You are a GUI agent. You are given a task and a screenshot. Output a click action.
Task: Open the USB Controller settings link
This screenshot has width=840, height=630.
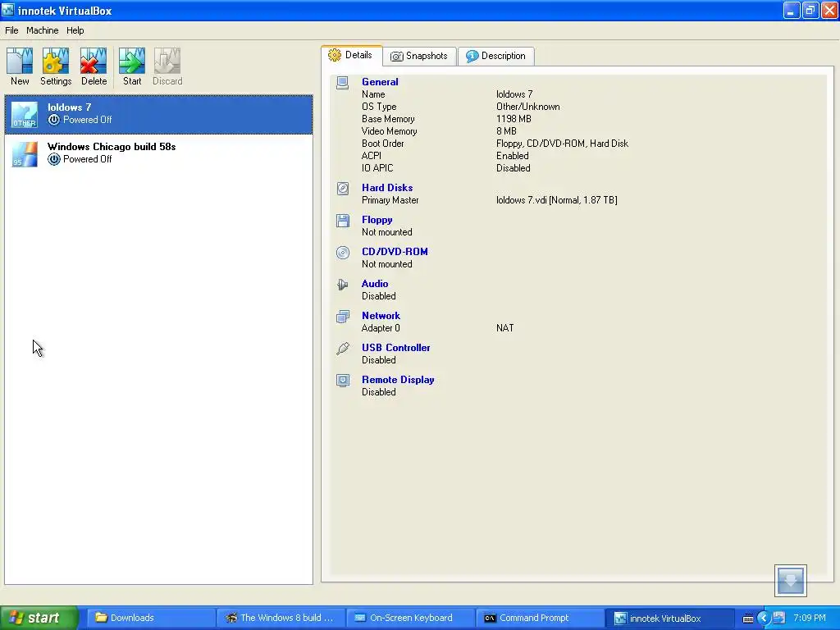tap(395, 348)
